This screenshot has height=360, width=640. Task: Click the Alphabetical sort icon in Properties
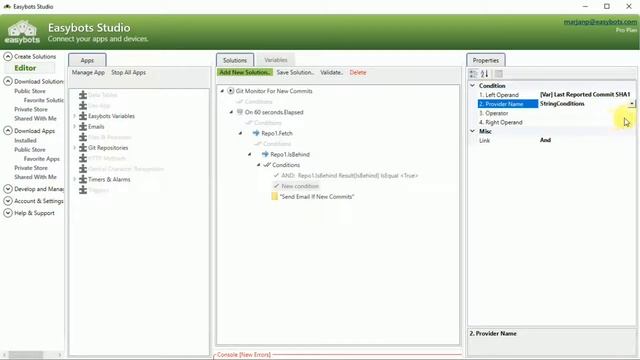(x=484, y=74)
